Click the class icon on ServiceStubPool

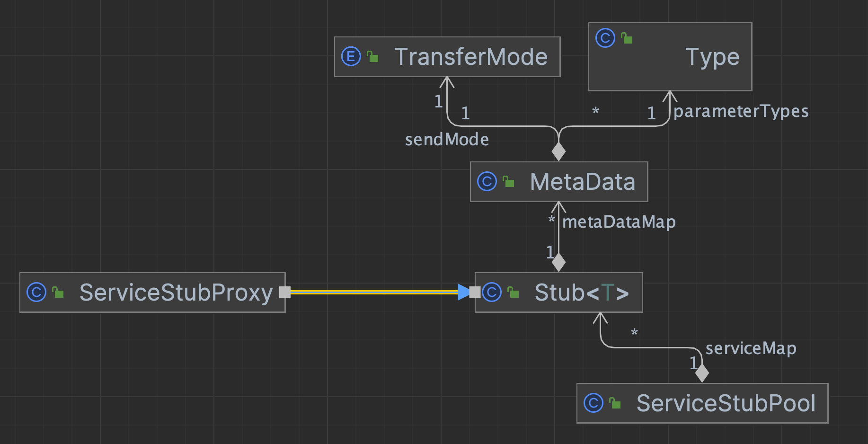click(x=593, y=403)
